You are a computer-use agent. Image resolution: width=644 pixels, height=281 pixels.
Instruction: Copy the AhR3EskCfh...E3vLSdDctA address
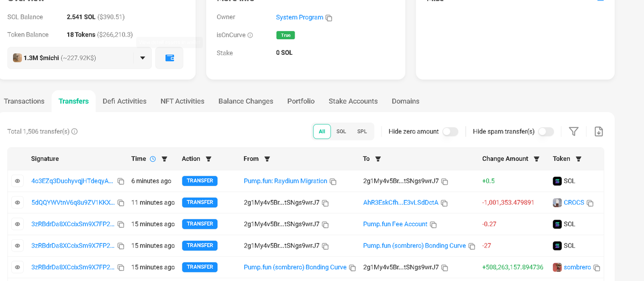pos(444,203)
